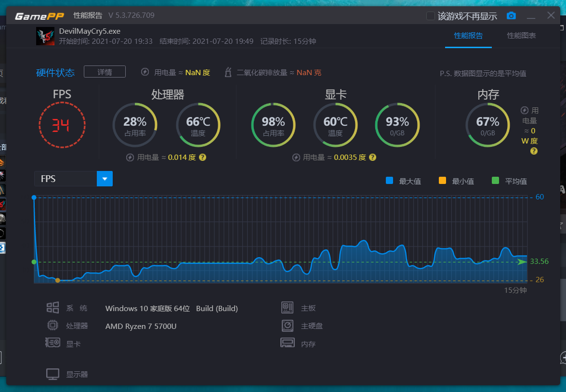
Task: Switch to the 性能图表 tab
Action: click(521, 36)
